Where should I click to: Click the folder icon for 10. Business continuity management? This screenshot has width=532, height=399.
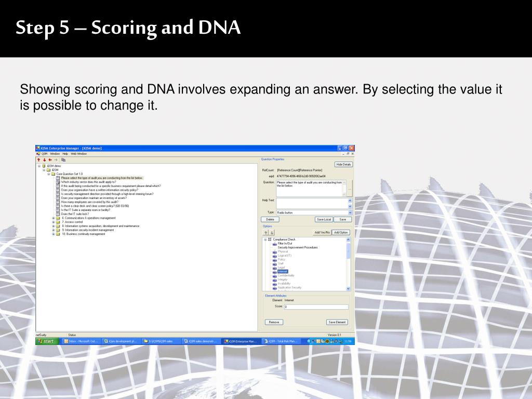pyautogui.click(x=58, y=234)
